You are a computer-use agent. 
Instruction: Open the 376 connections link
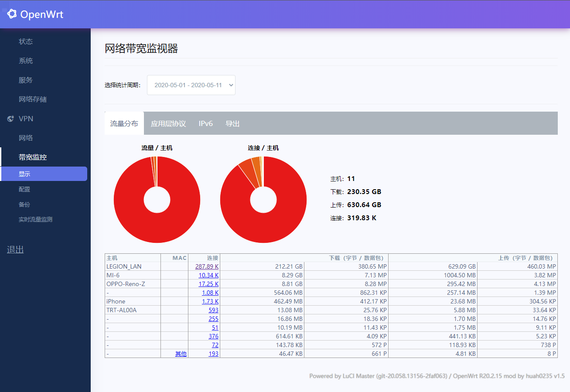(x=213, y=336)
